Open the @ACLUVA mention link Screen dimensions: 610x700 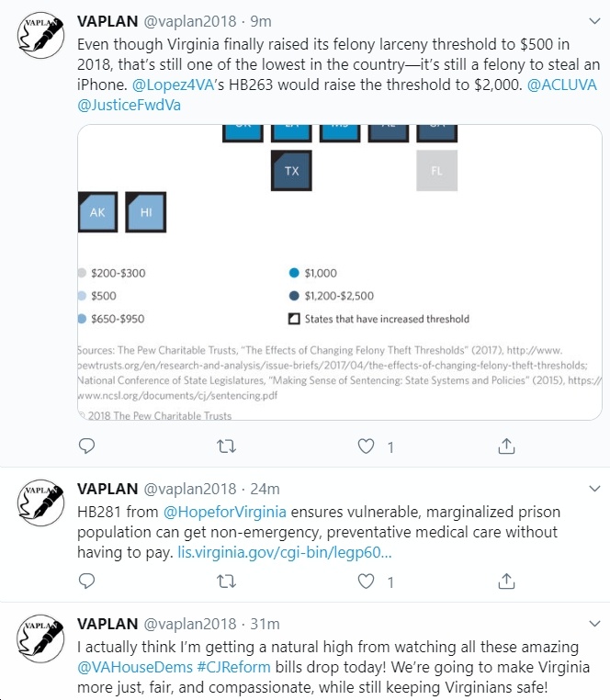562,85
